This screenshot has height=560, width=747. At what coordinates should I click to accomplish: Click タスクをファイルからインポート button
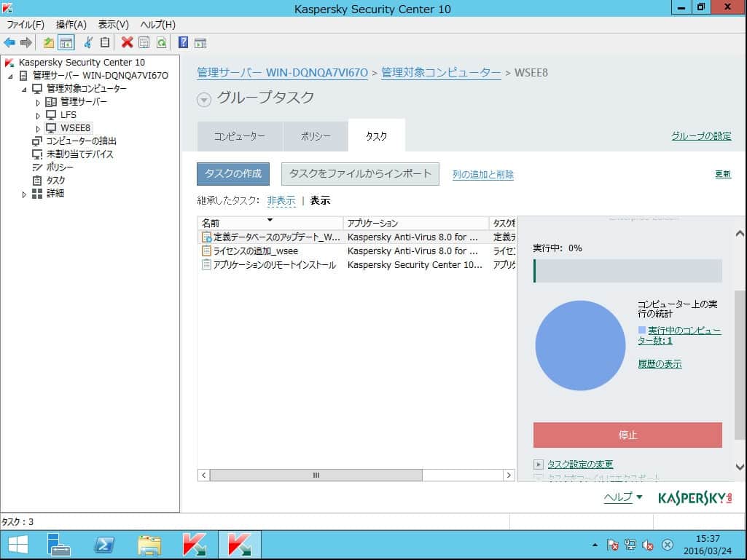click(x=360, y=174)
